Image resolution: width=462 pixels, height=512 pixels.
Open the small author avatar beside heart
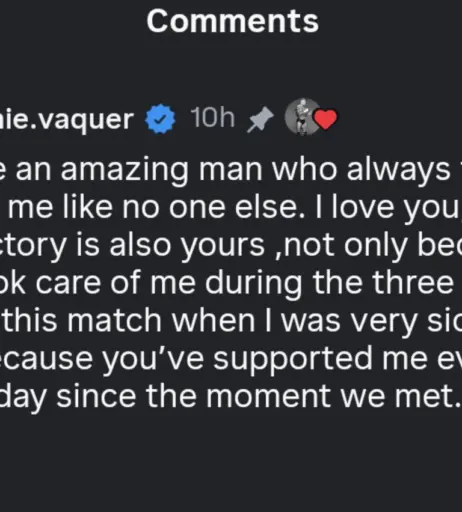pos(302,117)
